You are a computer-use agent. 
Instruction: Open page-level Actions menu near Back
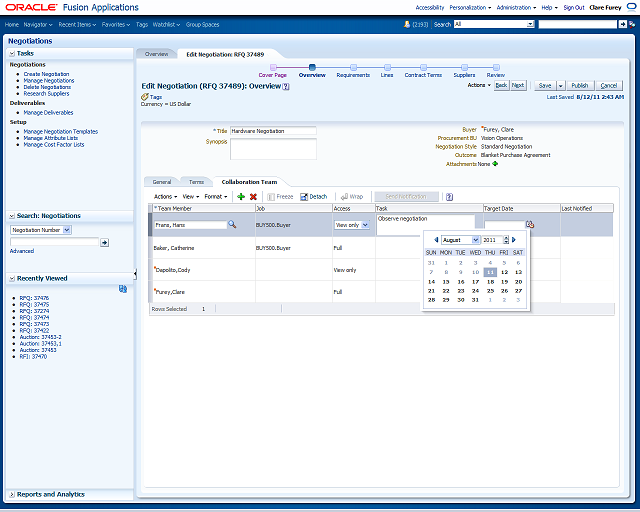pos(479,85)
